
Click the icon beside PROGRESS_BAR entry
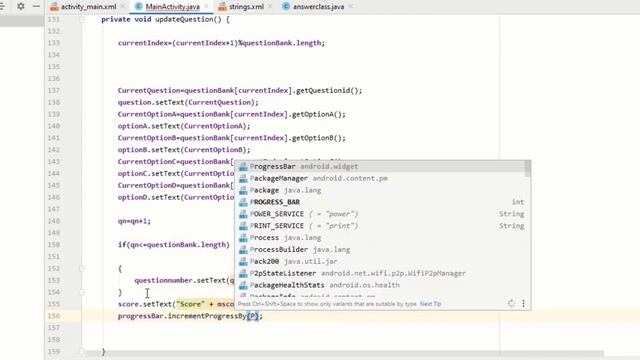click(243, 202)
